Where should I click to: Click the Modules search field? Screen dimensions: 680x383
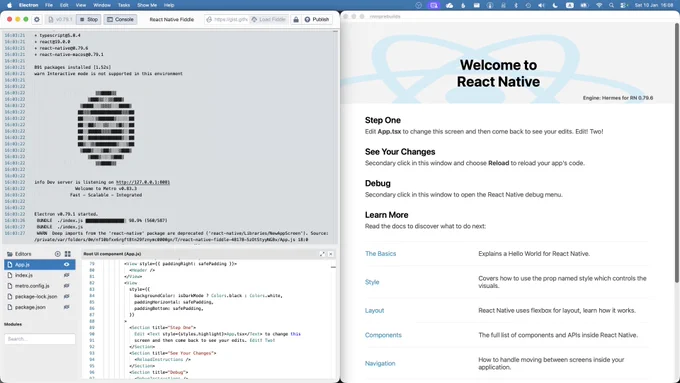40,339
